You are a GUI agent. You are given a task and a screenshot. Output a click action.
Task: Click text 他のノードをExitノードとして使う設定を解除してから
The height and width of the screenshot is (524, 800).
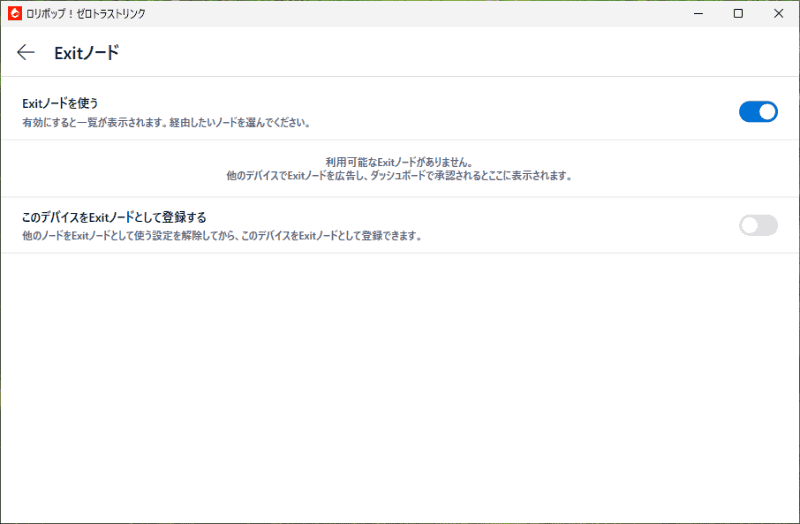point(131,236)
